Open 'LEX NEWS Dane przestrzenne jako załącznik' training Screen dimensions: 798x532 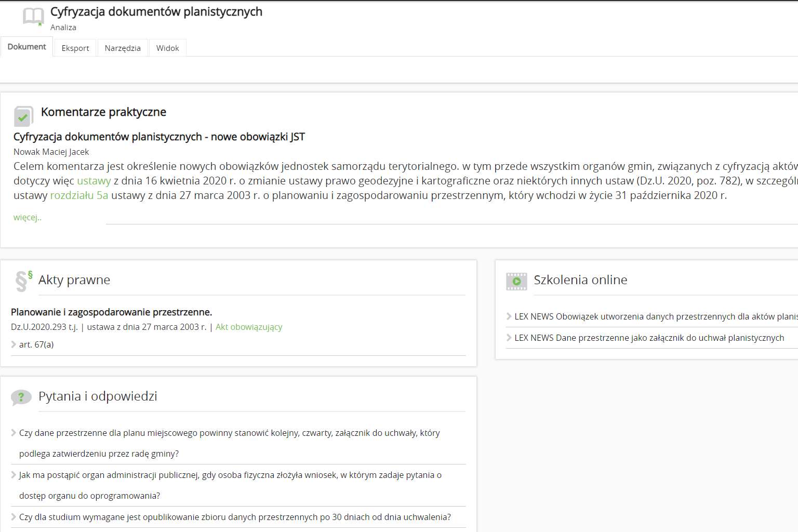(x=649, y=338)
